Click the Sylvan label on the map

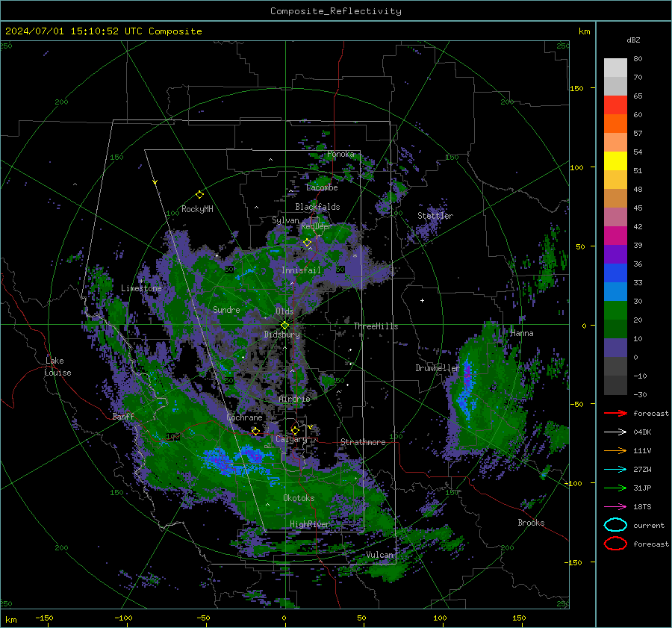[x=285, y=220]
